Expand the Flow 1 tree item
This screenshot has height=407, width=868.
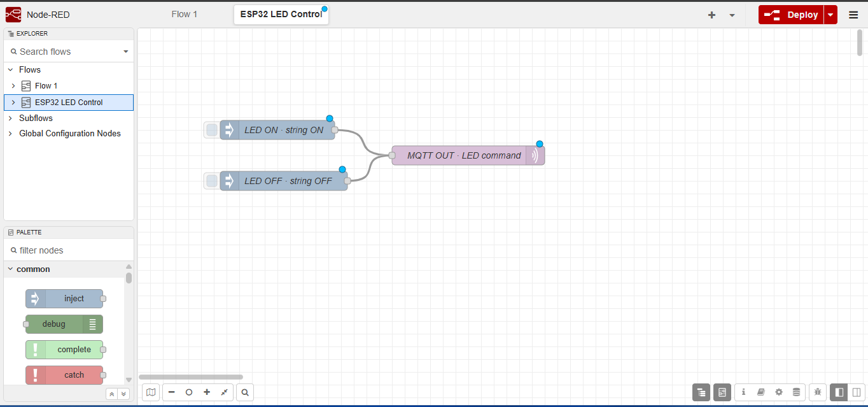pos(13,85)
